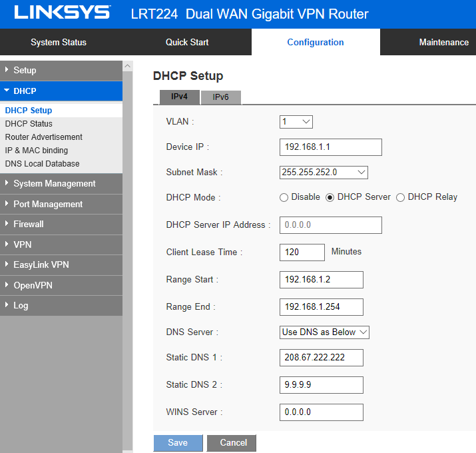Click the Static DNS 2 field
The height and width of the screenshot is (453, 476).
[321, 385]
